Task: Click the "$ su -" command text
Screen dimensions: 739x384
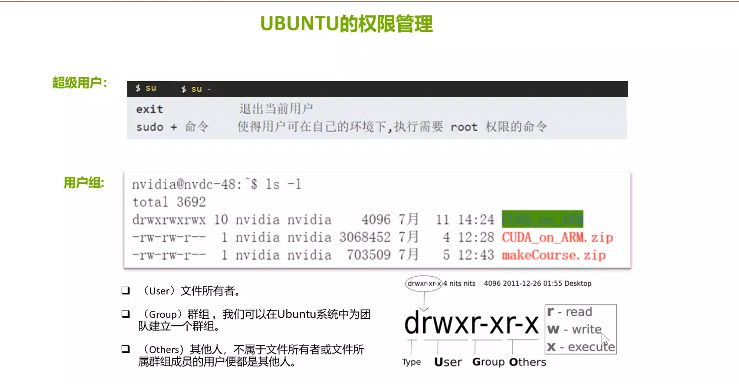Action: pos(196,89)
